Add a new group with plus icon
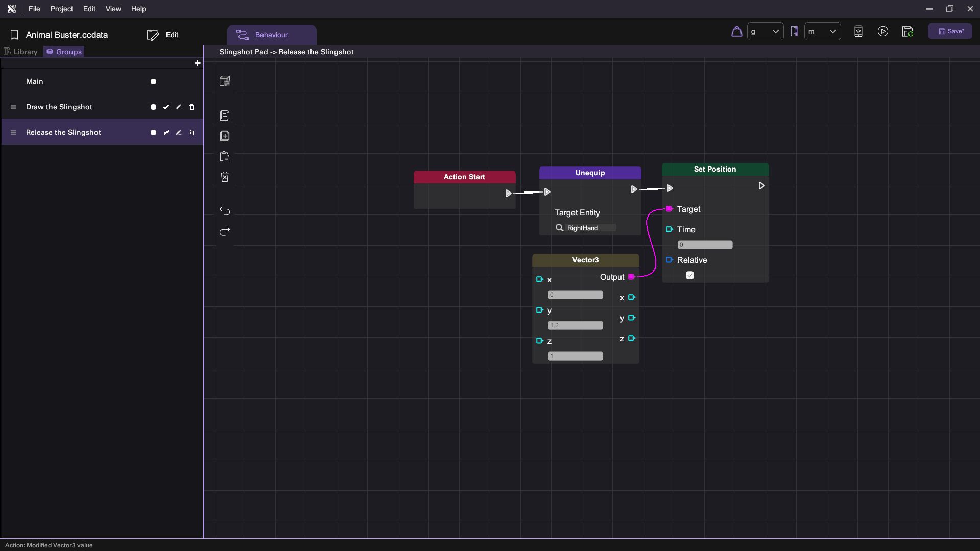Screen dimensions: 980x551 198,63
